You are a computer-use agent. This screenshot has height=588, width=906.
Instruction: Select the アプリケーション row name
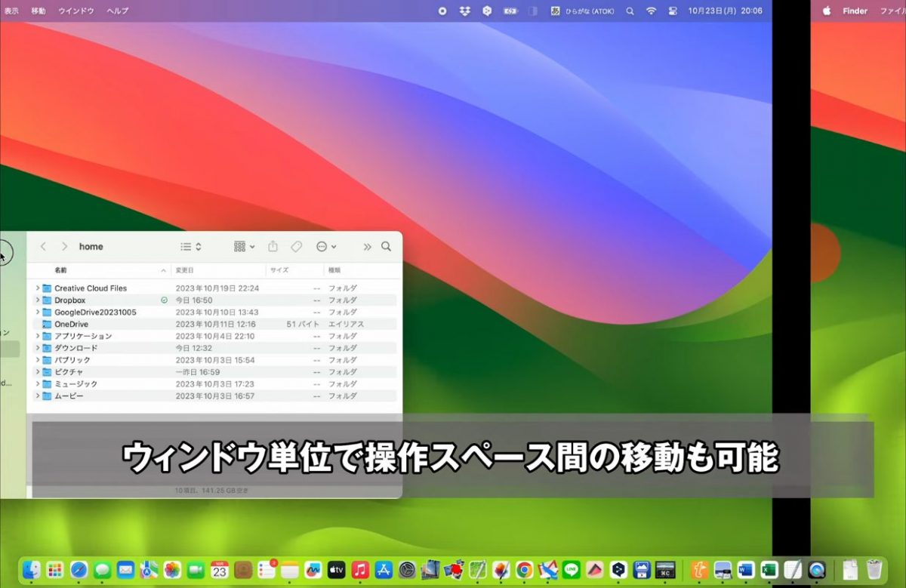(83, 336)
